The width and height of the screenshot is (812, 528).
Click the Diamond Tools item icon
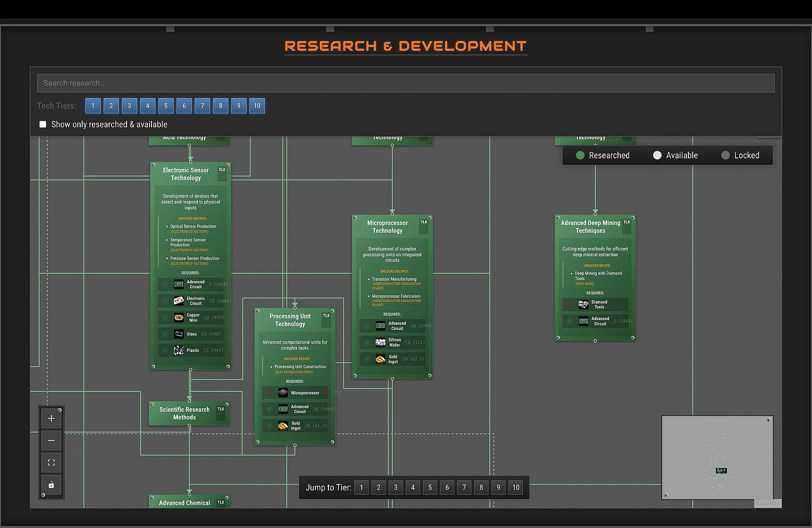(x=583, y=305)
